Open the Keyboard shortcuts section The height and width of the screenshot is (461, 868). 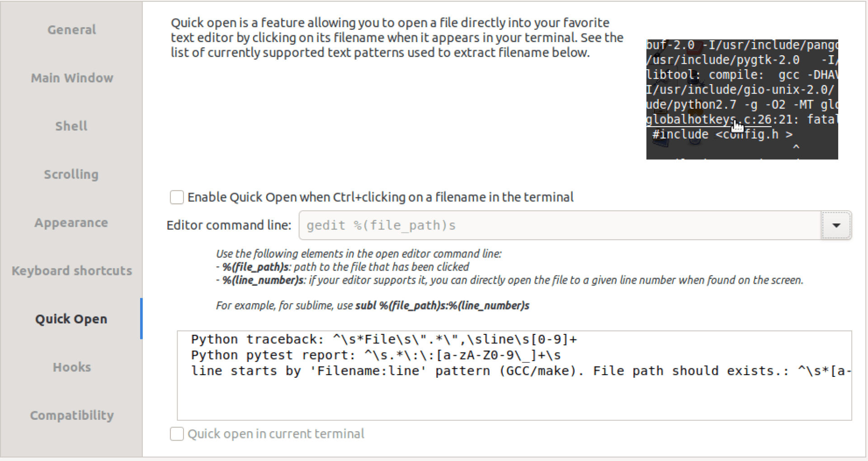[x=71, y=271]
